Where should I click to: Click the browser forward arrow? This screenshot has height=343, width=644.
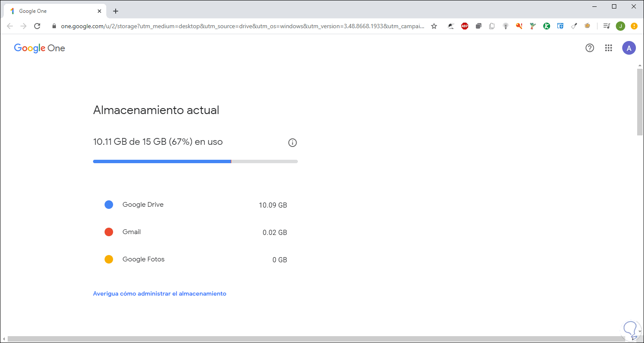[23, 26]
